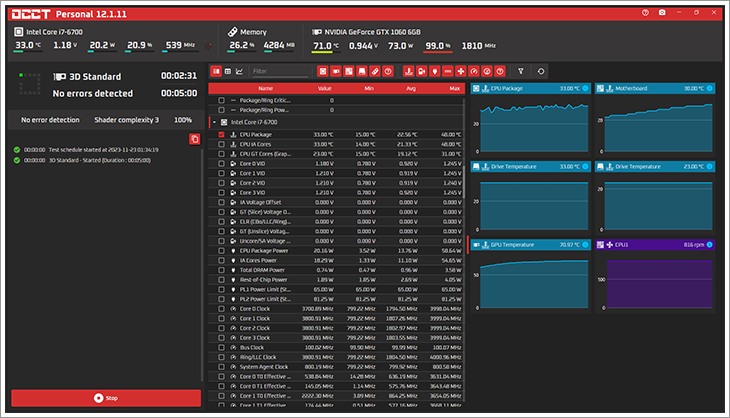Open info for the GPU Temperature graph
The image size is (730, 418).
pyautogui.click(x=585, y=245)
